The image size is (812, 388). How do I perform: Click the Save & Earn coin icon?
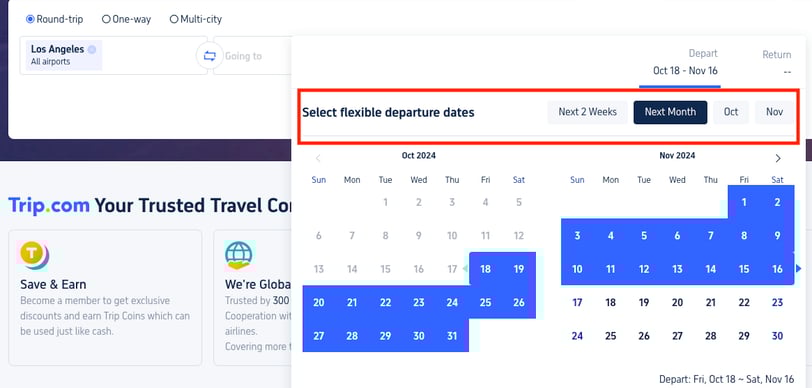coord(34,256)
